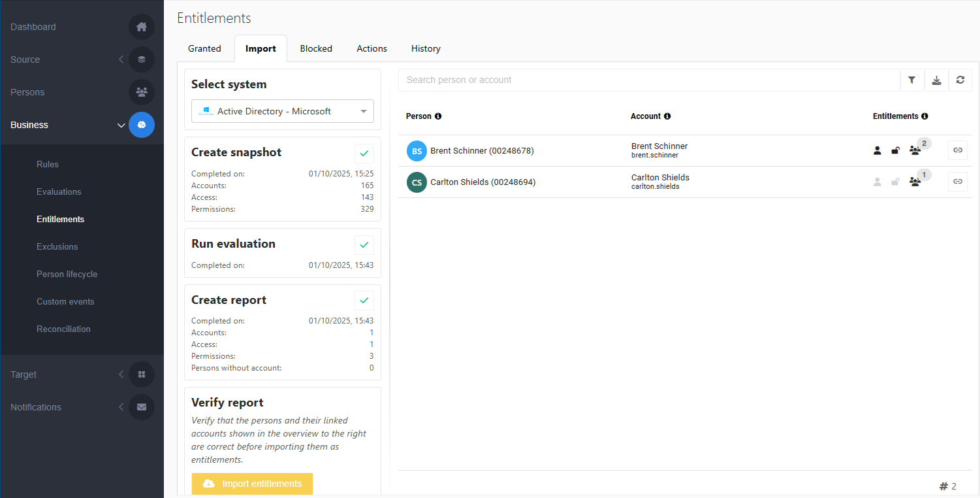Click the refresh icon in toolbar
980x498 pixels.
click(960, 80)
